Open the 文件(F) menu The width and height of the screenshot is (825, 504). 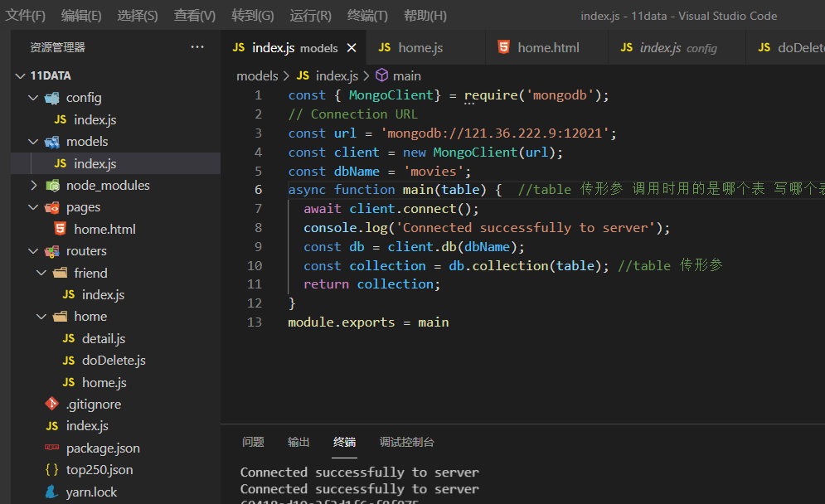25,16
